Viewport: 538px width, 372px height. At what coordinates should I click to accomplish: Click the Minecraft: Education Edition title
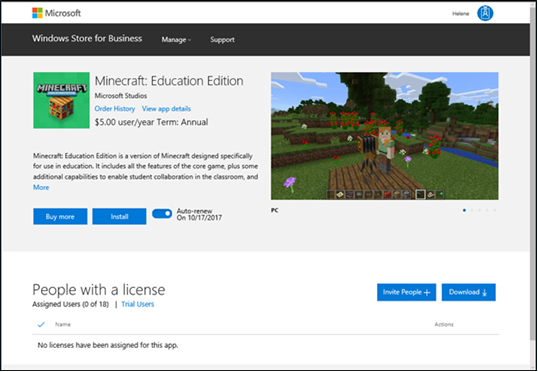(169, 81)
